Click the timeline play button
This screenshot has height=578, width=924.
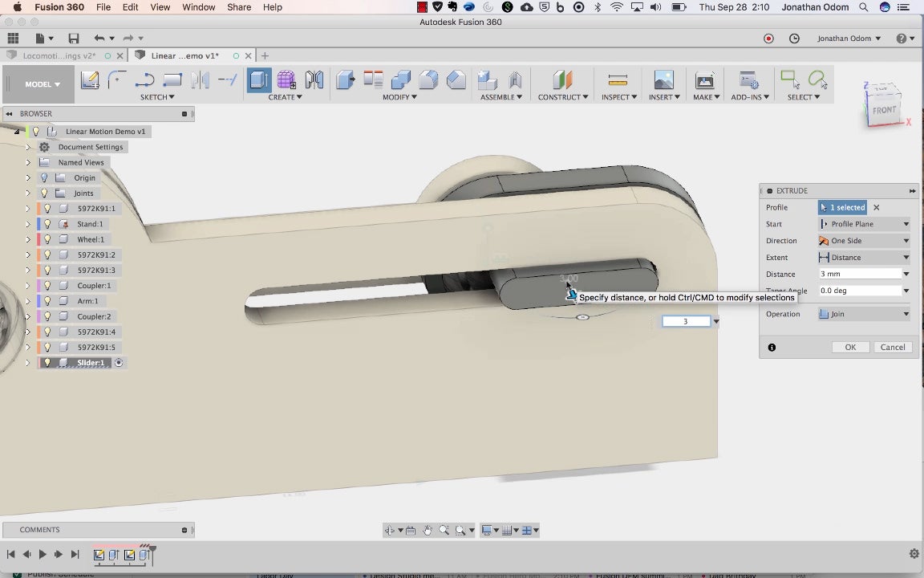43,554
